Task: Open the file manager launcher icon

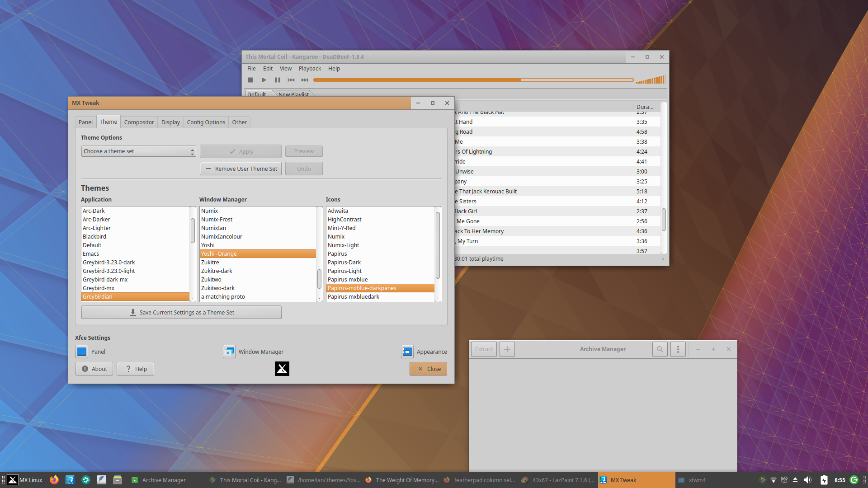Action: click(118, 480)
